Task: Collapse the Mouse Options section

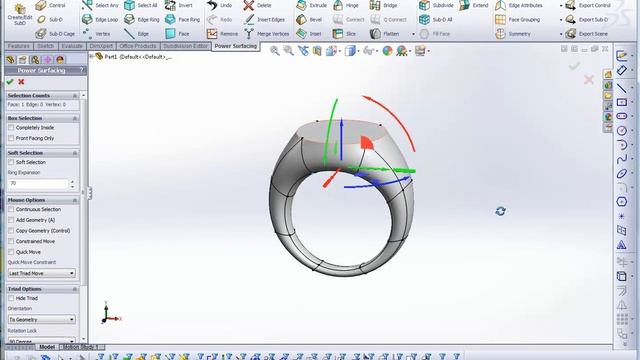Action: pyautogui.click(x=75, y=200)
